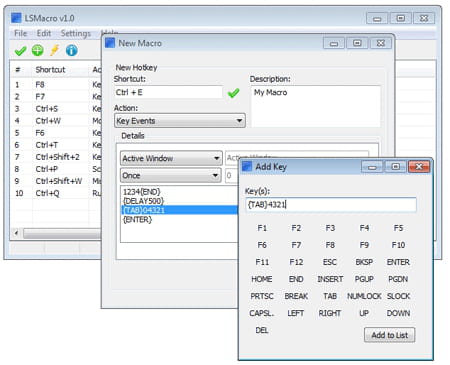This screenshot has width=450, height=365.
Task: Insert the F12 key
Action: tap(296, 262)
